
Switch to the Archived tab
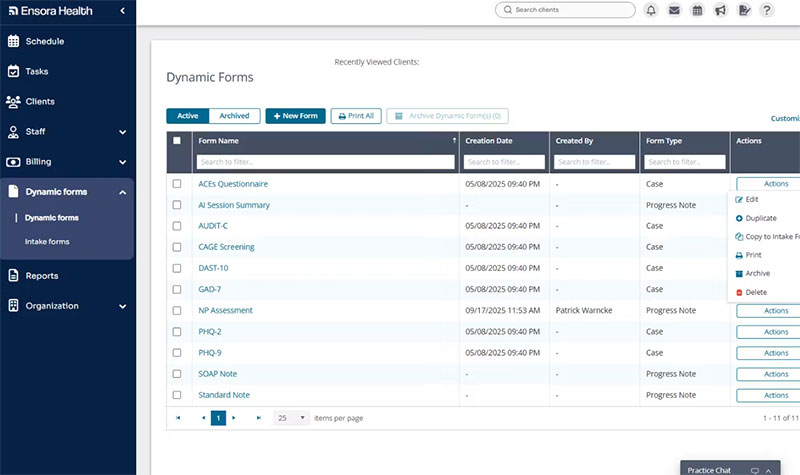tap(234, 116)
